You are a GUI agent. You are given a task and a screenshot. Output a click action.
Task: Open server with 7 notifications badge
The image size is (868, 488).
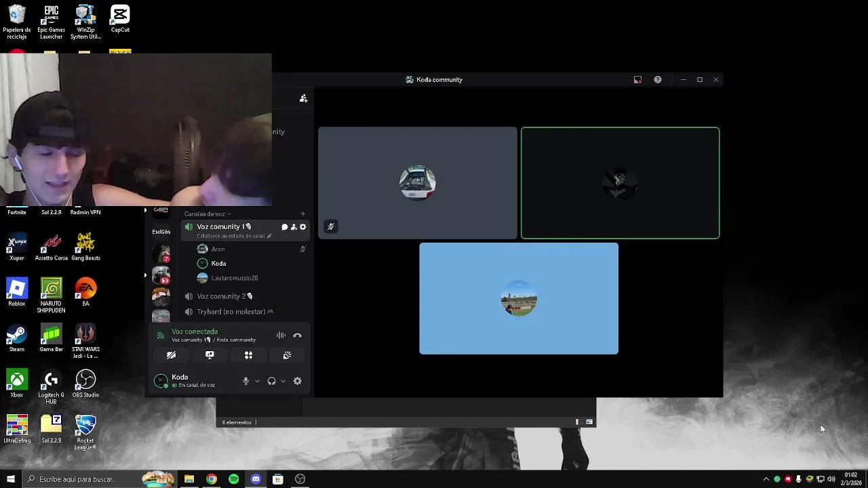pos(161,254)
